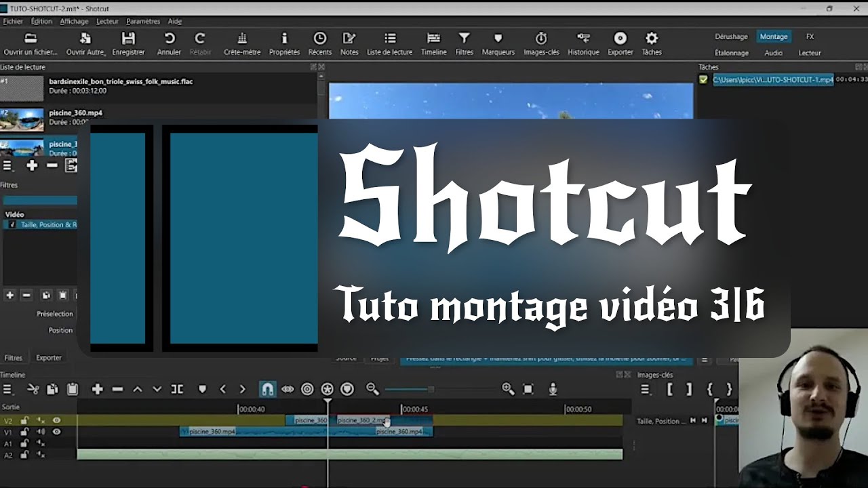Open the Tâches jobs panel
The height and width of the screenshot is (488, 868).
click(x=651, y=44)
